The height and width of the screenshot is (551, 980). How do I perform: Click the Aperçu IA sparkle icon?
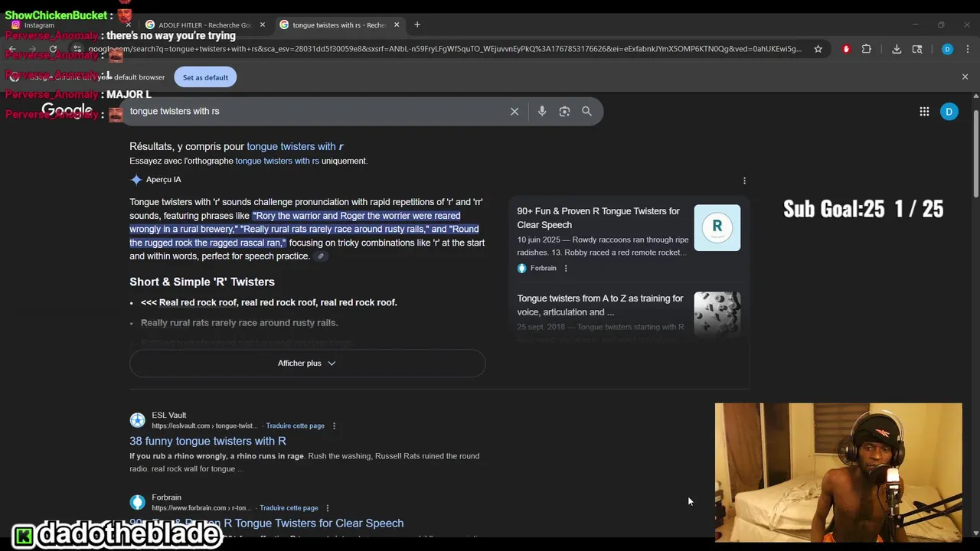[136, 180]
